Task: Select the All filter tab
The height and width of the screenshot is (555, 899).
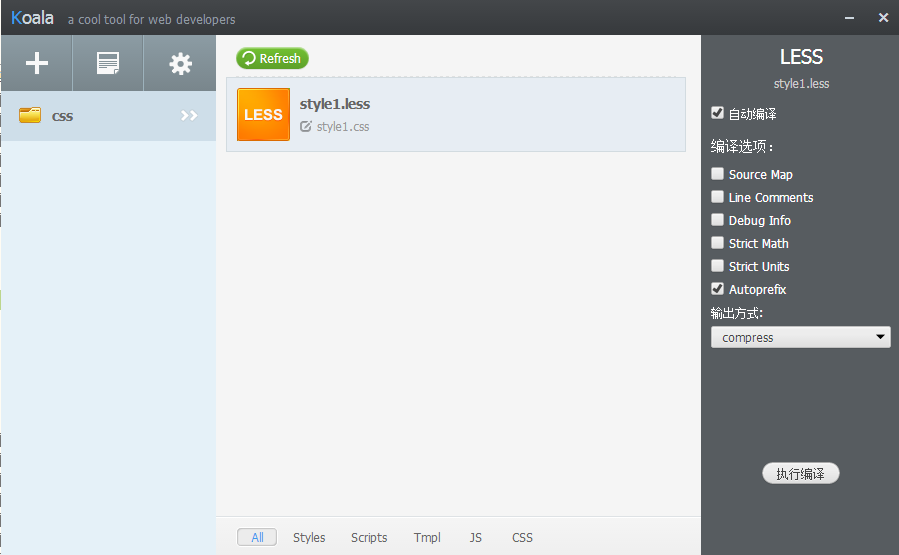Action: [257, 537]
